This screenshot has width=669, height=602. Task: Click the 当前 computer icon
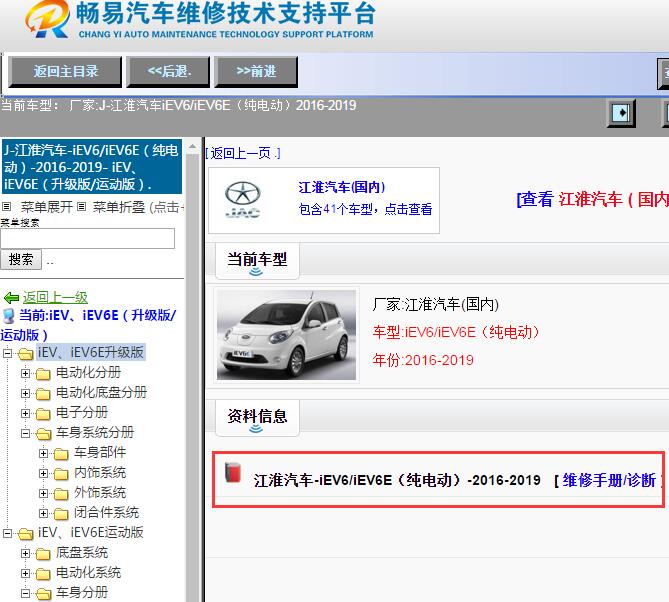[x=9, y=316]
